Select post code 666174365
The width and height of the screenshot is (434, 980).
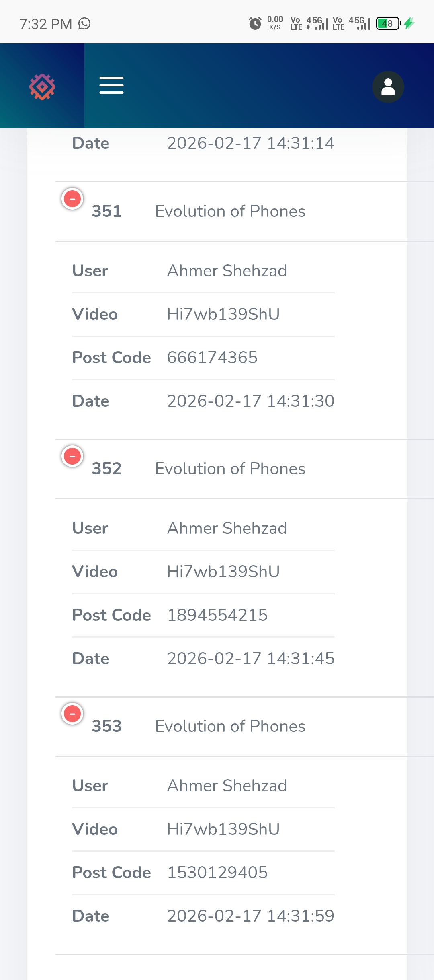[212, 358]
